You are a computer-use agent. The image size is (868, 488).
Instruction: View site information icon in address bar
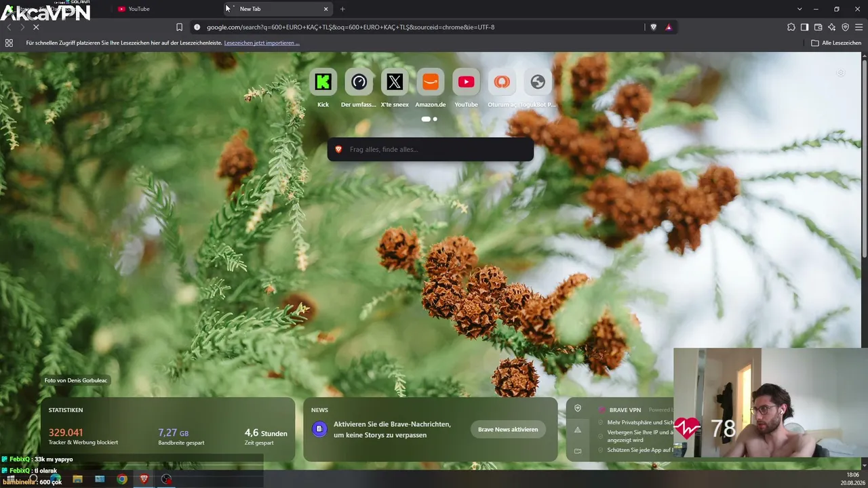tap(197, 27)
